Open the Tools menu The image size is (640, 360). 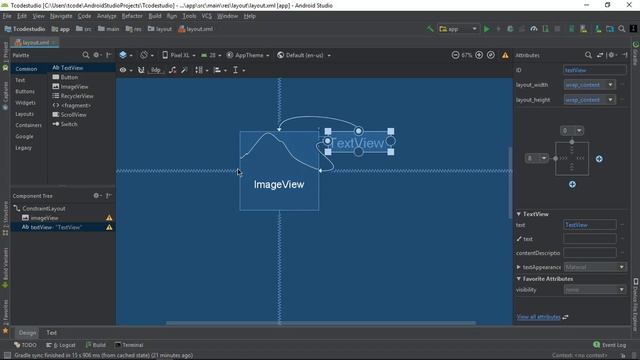tap(189, 16)
